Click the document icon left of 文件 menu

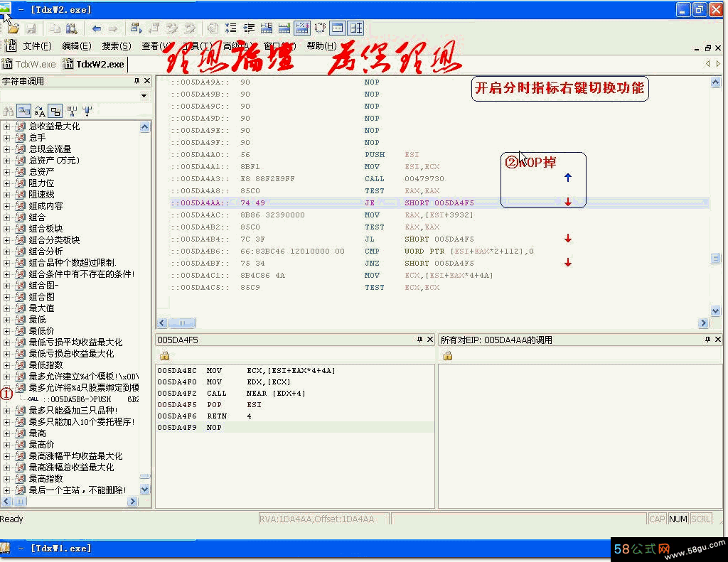point(10,45)
